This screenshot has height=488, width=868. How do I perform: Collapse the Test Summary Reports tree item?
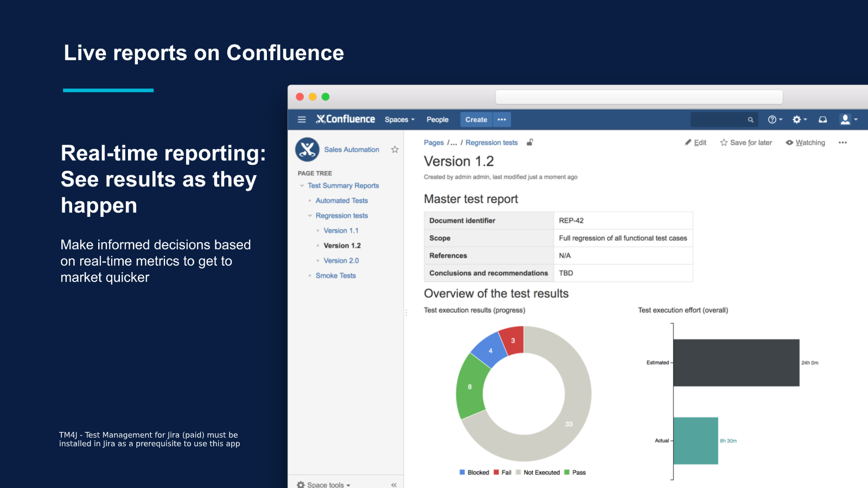(x=302, y=185)
